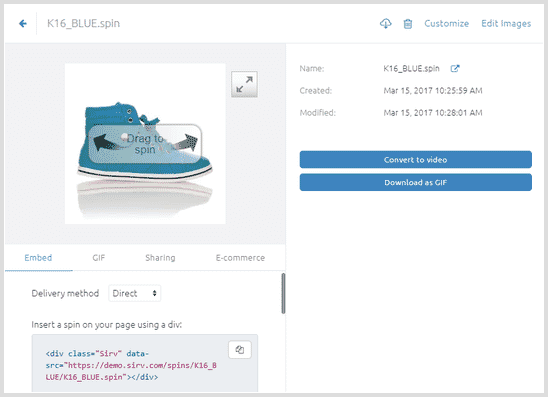Click the Download as GIF button
The height and width of the screenshot is (397, 548).
tap(416, 182)
